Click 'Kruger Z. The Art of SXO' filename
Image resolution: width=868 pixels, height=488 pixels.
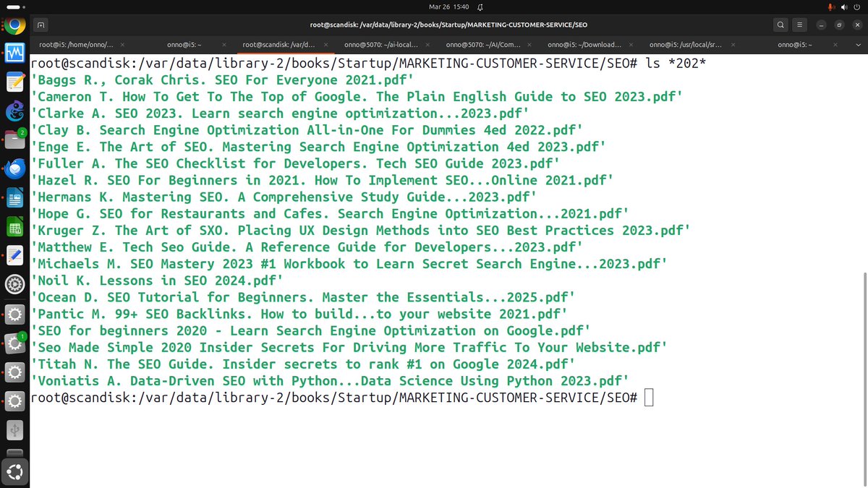[x=360, y=230]
